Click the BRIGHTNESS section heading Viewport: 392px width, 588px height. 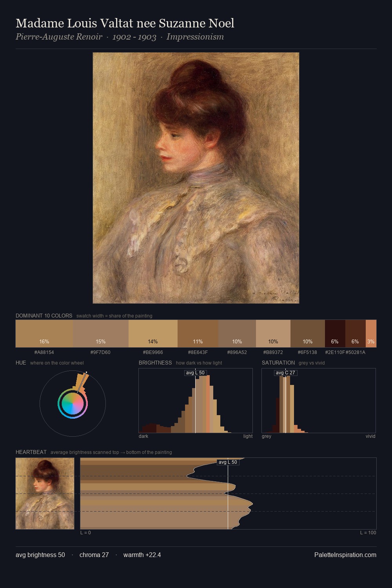[155, 363]
